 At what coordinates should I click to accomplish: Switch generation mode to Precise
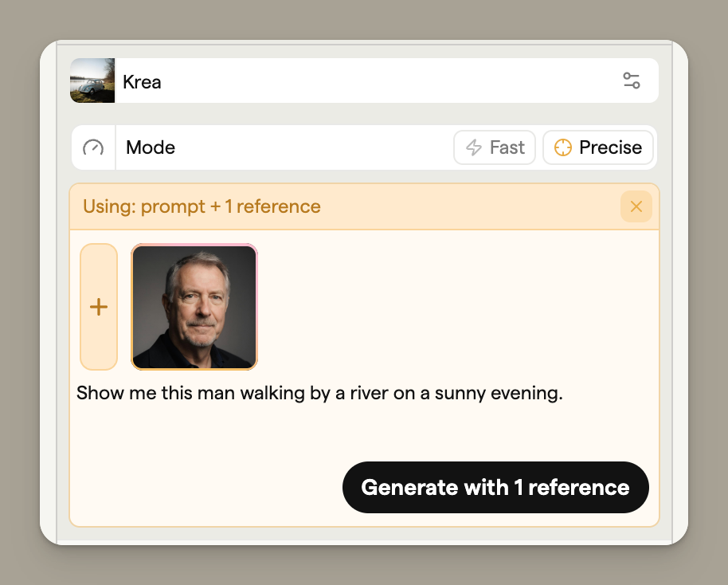[x=598, y=147]
